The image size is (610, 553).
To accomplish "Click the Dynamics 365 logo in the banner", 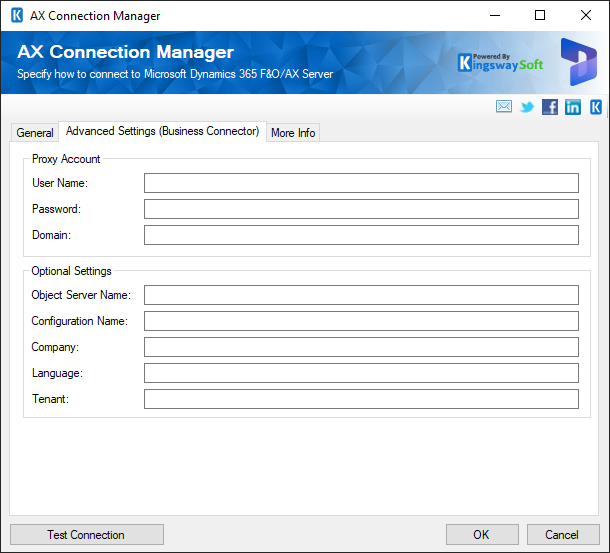I will coord(578,62).
